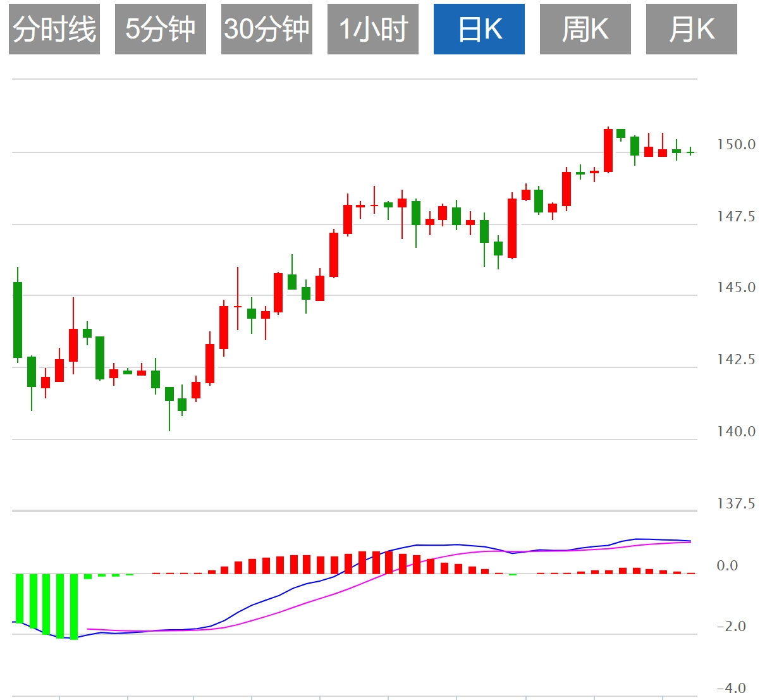Click the 150.0 price axis label

(735, 145)
